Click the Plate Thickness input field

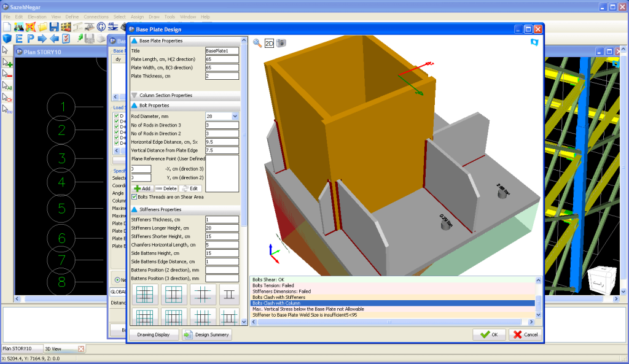pos(222,76)
